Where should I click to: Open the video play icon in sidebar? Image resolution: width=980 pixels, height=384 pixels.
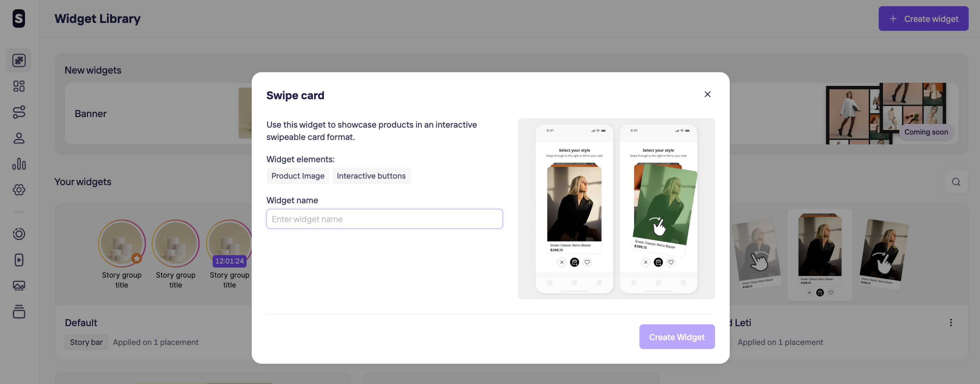click(18, 259)
